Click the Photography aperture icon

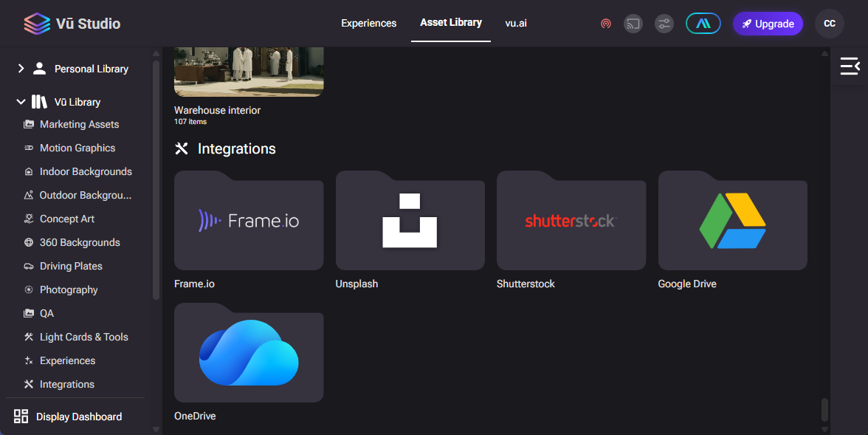click(29, 290)
